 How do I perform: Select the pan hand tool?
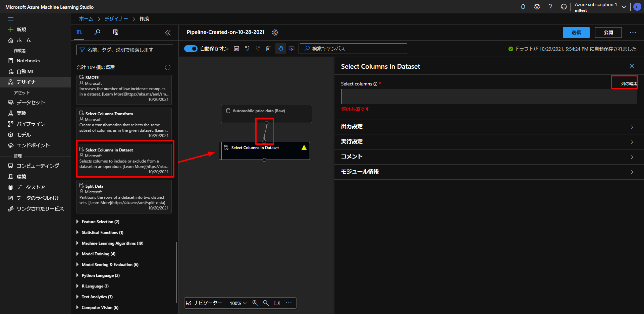[x=281, y=49]
